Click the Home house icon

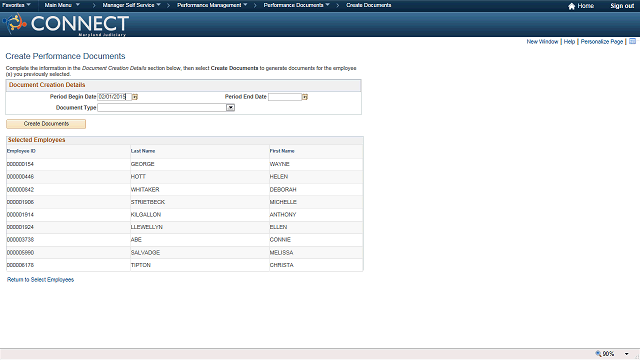(x=571, y=6)
